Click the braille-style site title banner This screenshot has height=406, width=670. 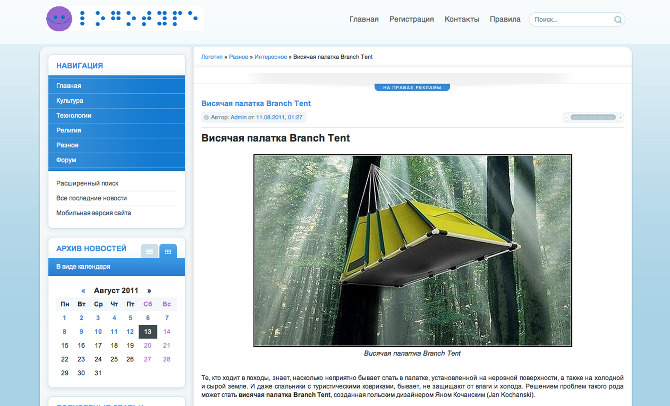click(139, 18)
